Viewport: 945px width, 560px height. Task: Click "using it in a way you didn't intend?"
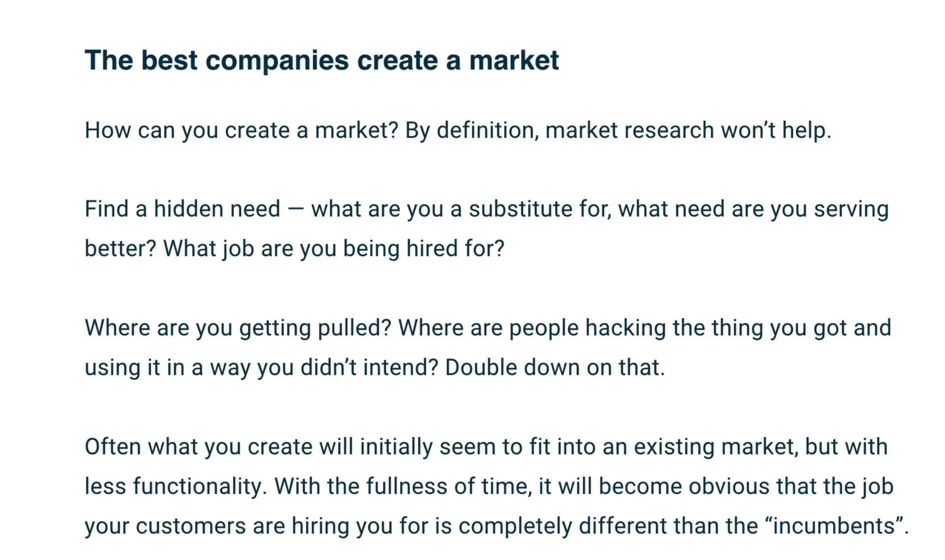[x=261, y=368]
